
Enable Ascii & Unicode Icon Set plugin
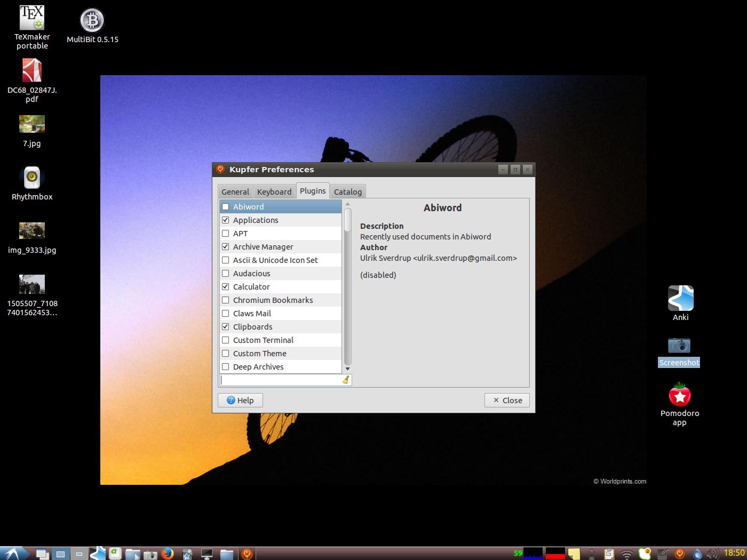[226, 260]
